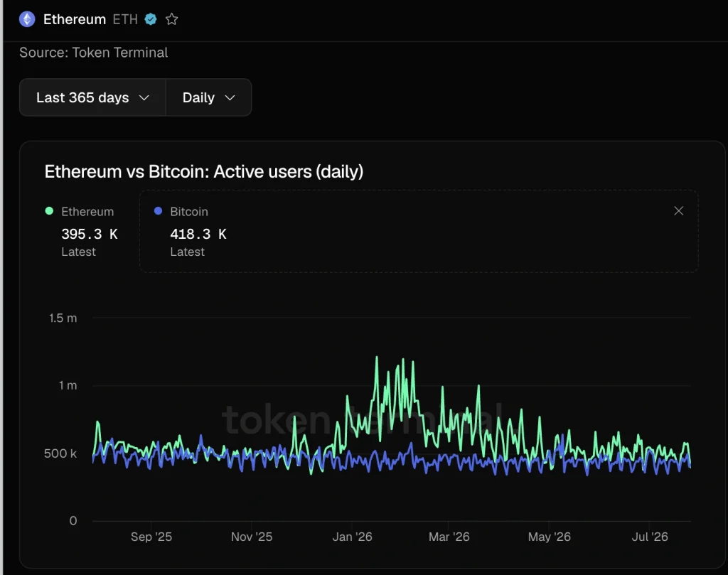Click the 395.3 K Ethereum value
The image size is (728, 575).
(90, 234)
